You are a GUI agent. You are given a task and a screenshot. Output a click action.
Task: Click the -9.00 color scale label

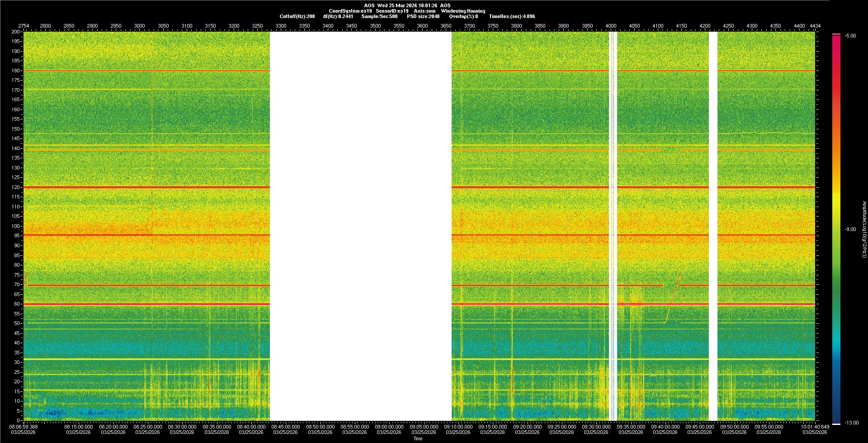pyautogui.click(x=850, y=230)
